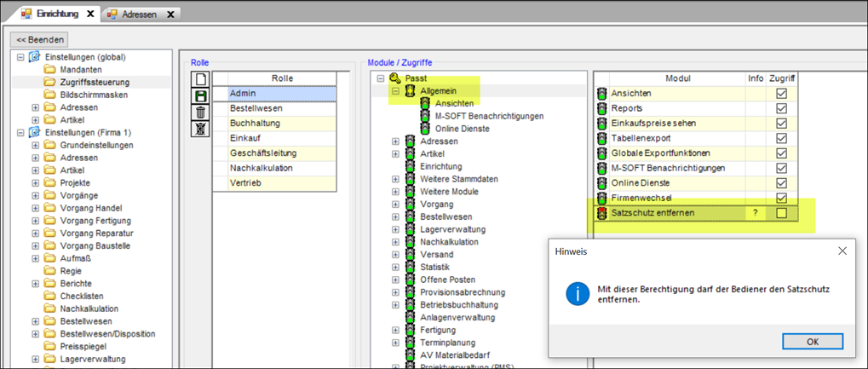Toggle Zugriff checkbox for Globale Exportfunktionen
The width and height of the screenshot is (868, 369).
coord(782,153)
